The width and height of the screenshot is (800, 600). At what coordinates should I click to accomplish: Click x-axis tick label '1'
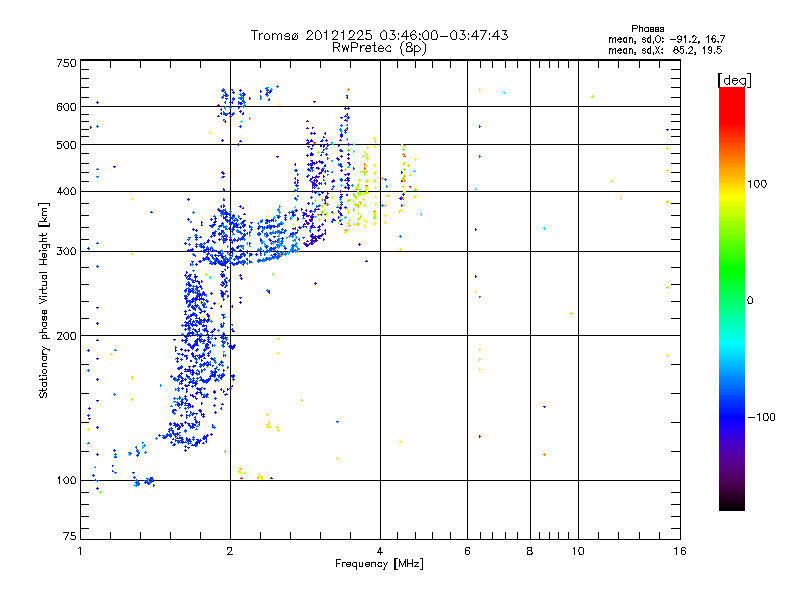(80, 551)
